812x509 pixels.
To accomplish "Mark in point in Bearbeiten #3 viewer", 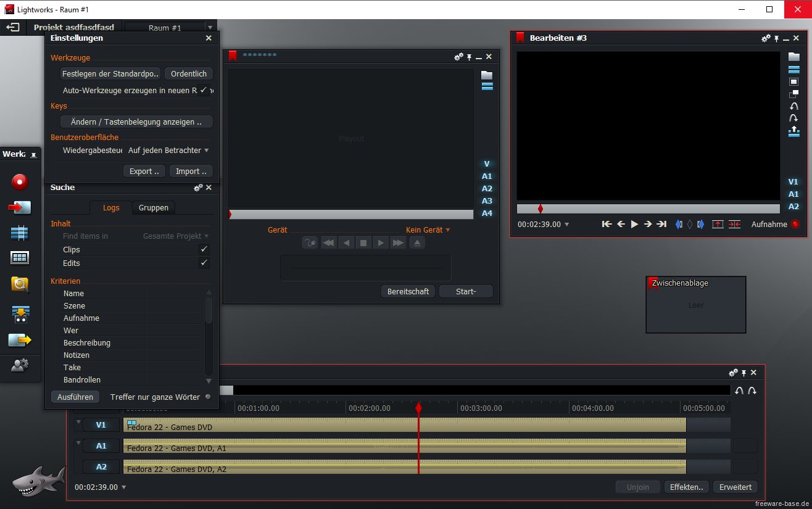I will click(x=679, y=225).
